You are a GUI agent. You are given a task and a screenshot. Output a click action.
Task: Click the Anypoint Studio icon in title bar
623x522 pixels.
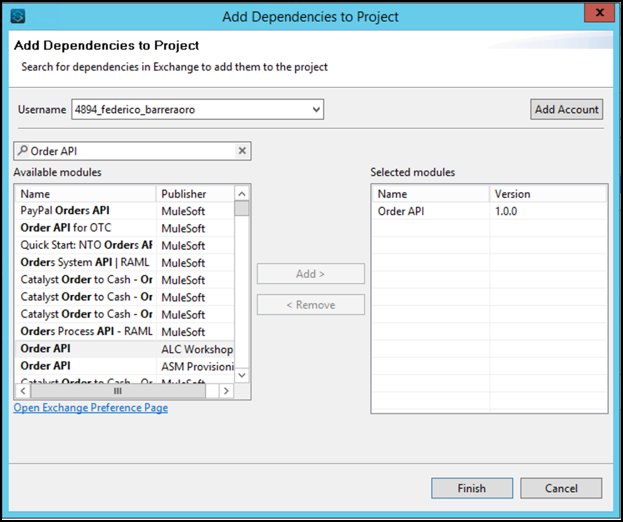18,16
